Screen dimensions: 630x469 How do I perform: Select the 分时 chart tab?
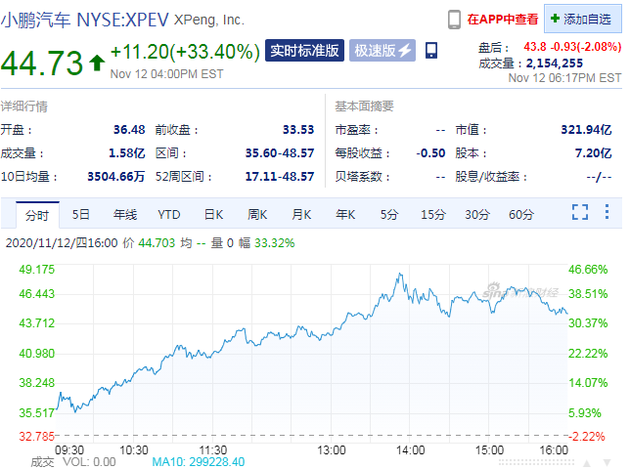[x=37, y=215]
